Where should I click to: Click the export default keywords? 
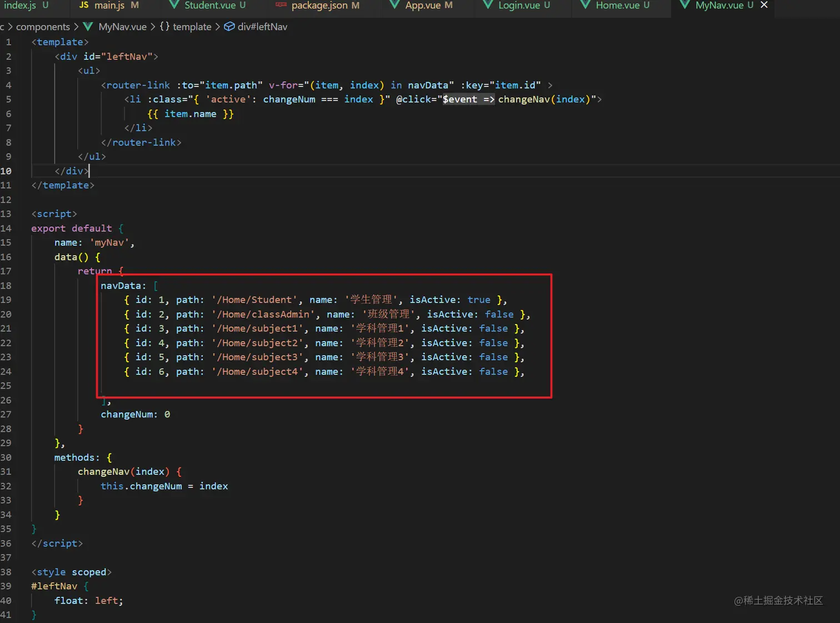72,228
